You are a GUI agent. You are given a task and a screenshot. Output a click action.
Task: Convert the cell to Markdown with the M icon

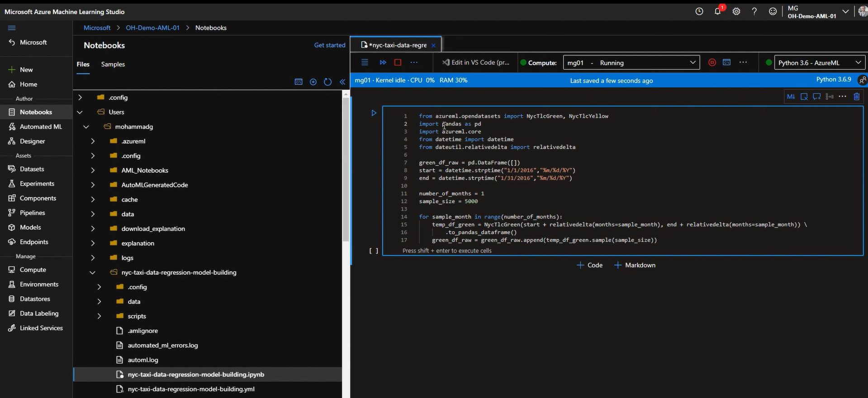791,96
